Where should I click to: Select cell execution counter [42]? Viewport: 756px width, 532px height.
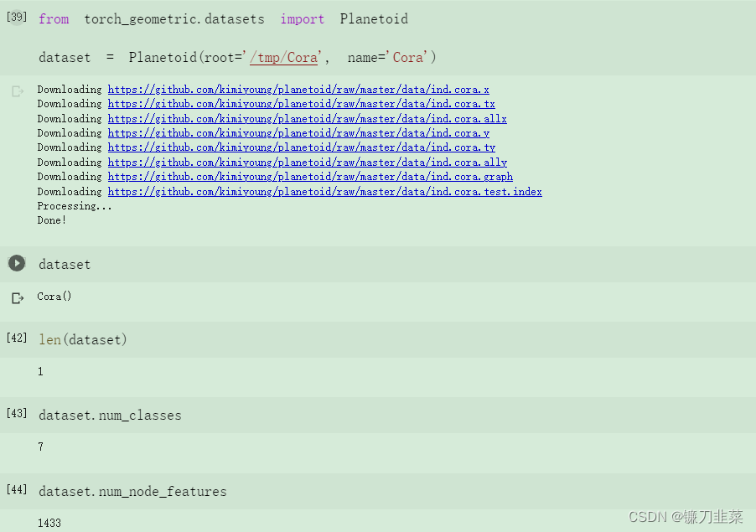click(17, 338)
